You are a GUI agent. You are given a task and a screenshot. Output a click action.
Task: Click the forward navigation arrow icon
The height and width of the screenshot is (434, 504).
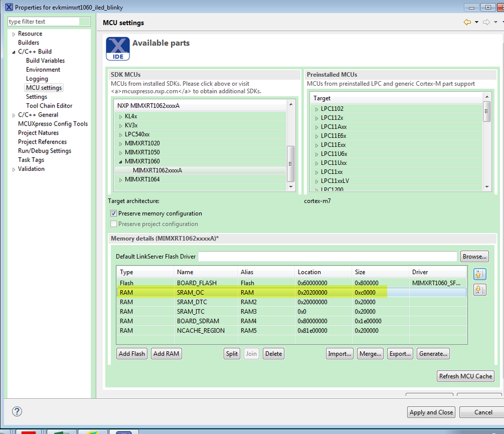click(486, 22)
